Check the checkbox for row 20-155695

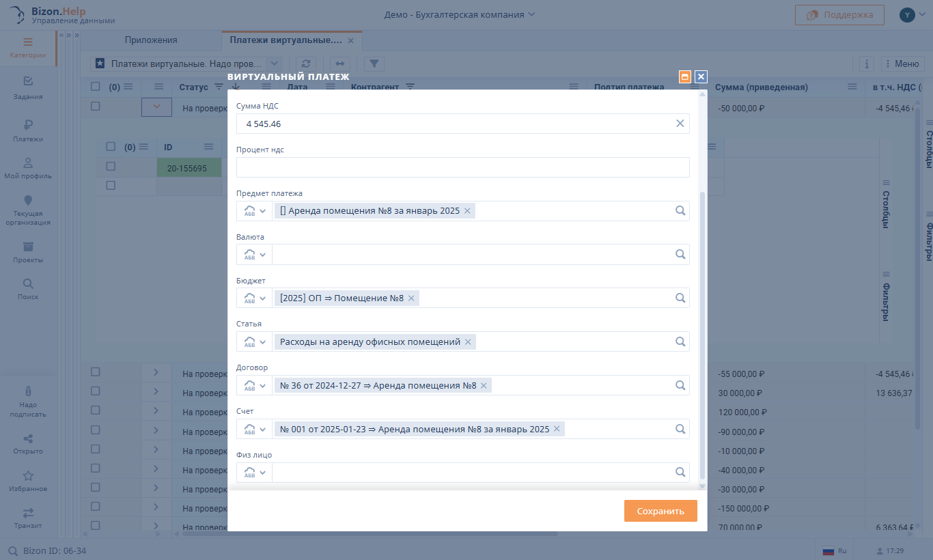[111, 166]
